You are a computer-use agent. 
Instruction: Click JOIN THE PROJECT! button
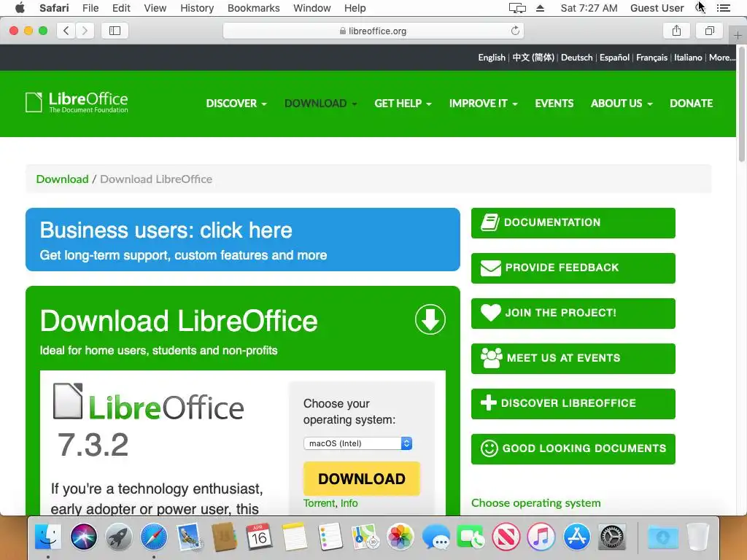click(x=573, y=314)
